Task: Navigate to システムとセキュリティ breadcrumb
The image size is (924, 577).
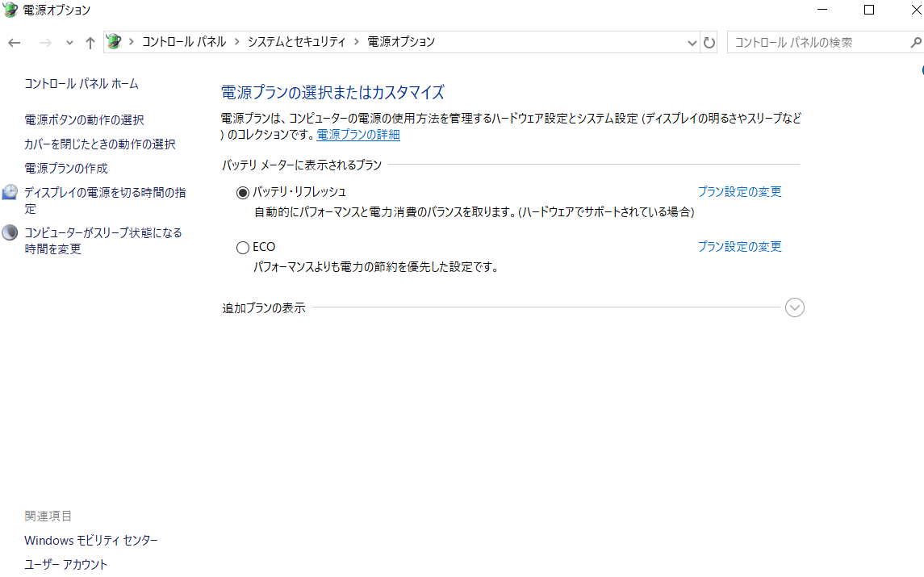Action: click(x=296, y=42)
